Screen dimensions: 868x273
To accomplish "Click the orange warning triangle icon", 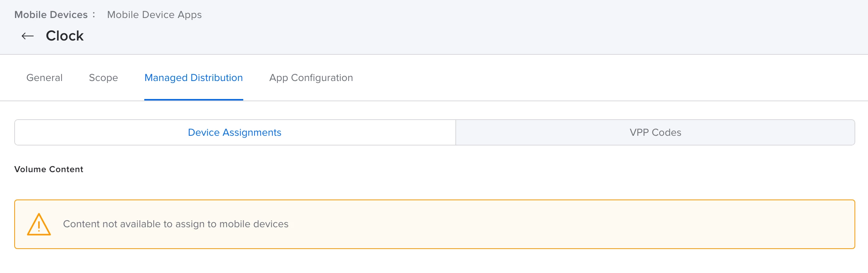I will (x=39, y=224).
